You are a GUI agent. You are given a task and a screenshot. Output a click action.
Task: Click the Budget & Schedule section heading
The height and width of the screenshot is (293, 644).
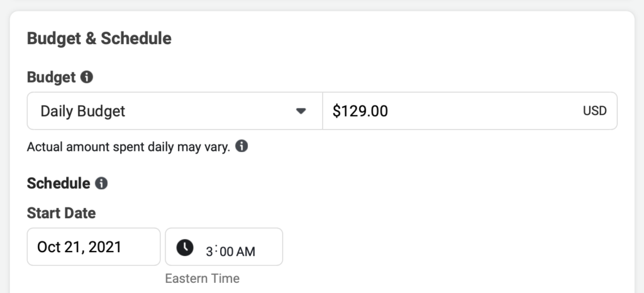click(99, 38)
